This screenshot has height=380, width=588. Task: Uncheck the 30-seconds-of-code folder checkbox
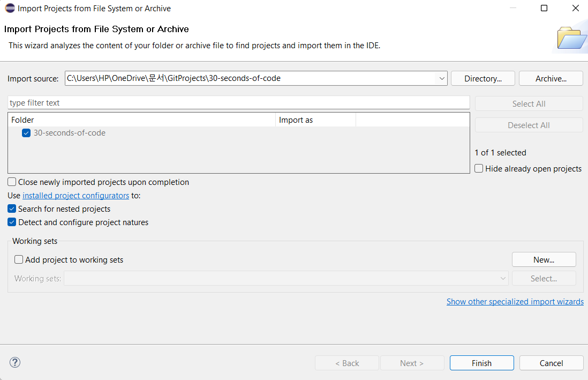26,133
